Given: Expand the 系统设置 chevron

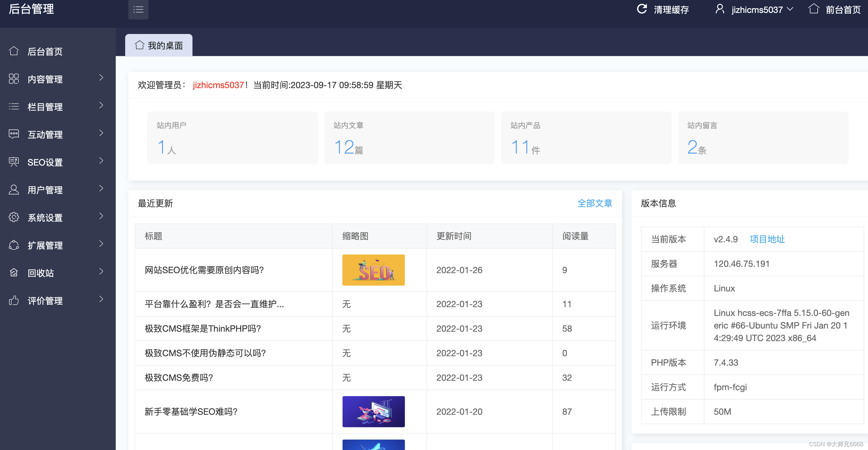Looking at the screenshot, I should coord(101,216).
